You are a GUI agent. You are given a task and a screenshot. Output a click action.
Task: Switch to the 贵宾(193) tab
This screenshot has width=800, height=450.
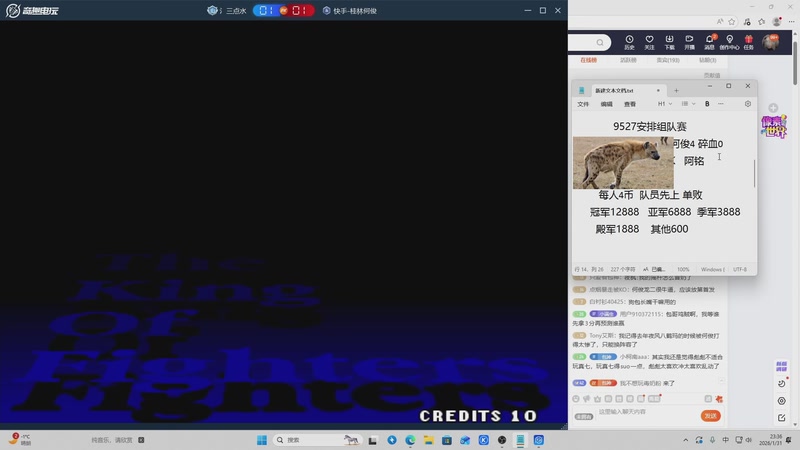tap(668, 60)
